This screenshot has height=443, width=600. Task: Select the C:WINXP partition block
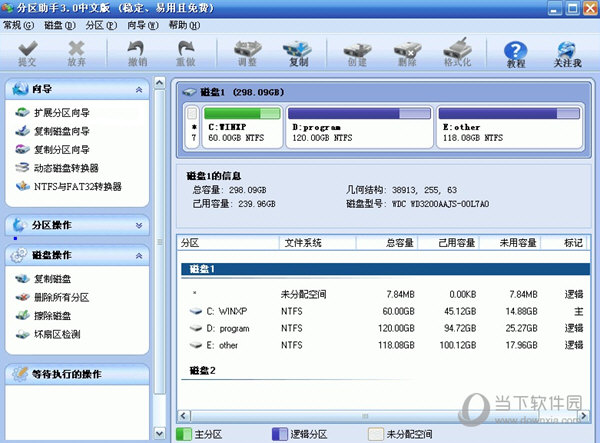tap(242, 126)
